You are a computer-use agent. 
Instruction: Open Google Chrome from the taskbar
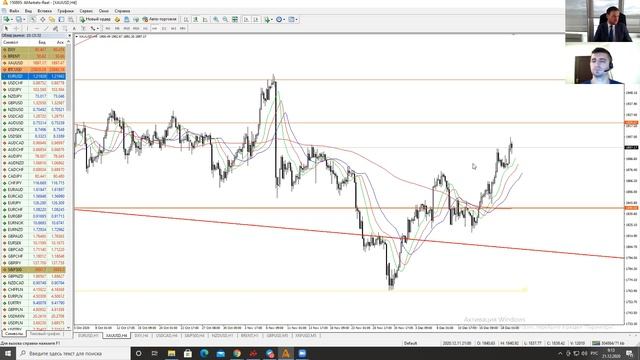click(237, 353)
